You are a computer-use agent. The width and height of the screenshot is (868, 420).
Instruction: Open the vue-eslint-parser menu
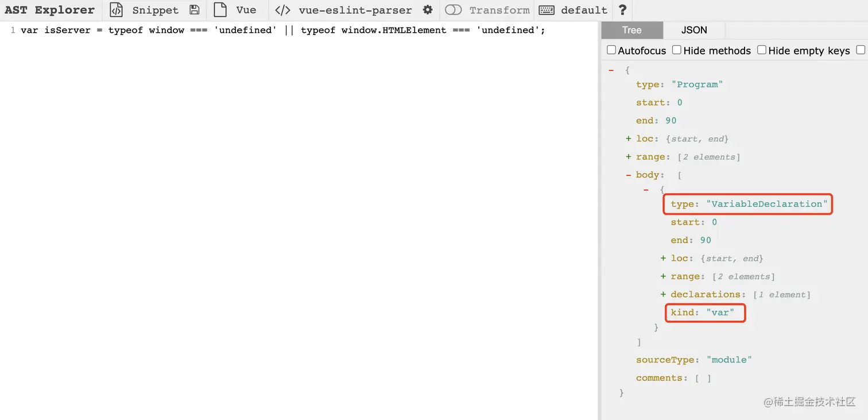pos(355,10)
